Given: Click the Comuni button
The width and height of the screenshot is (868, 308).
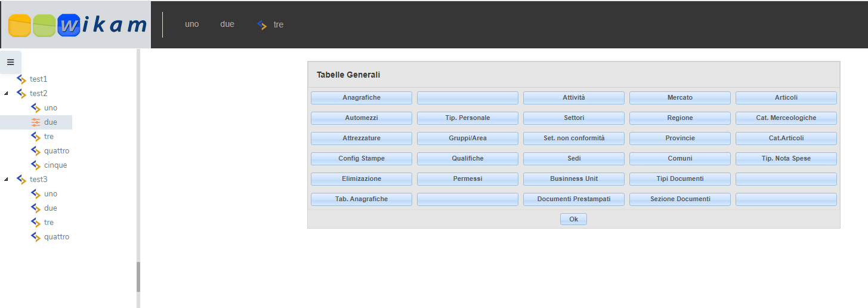Looking at the screenshot, I should pos(680,159).
